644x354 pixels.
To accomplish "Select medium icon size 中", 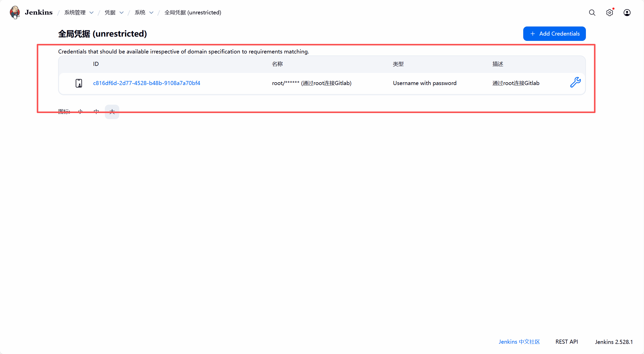I will 96,112.
